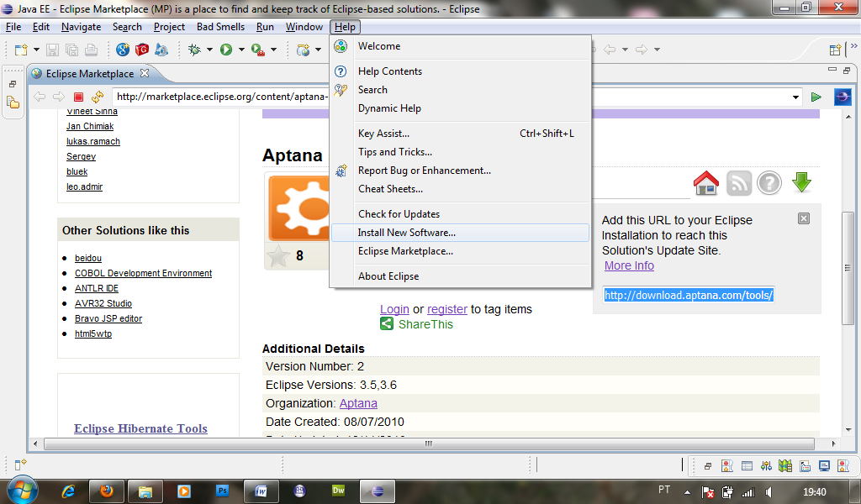Expand the New wizard dropdown arrow
The image size is (861, 504).
click(x=35, y=50)
